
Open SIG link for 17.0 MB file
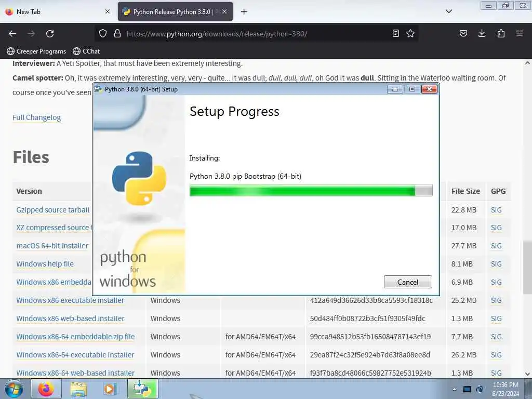pos(496,228)
